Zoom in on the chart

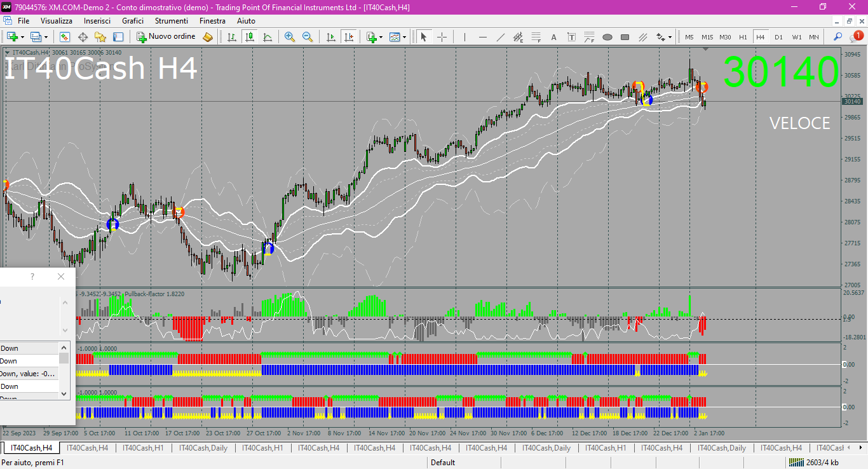pos(290,37)
